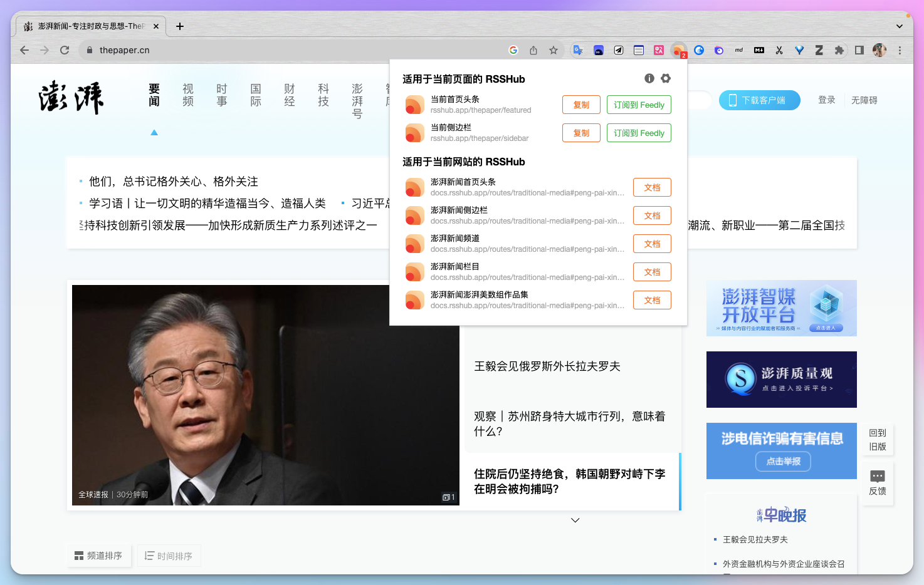The width and height of the screenshot is (924, 585).
Task: Select the 财经 navigation tab
Action: coord(290,95)
